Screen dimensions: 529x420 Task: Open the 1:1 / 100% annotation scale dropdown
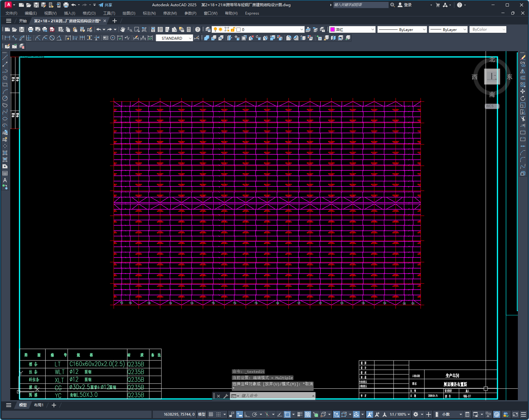(400, 414)
